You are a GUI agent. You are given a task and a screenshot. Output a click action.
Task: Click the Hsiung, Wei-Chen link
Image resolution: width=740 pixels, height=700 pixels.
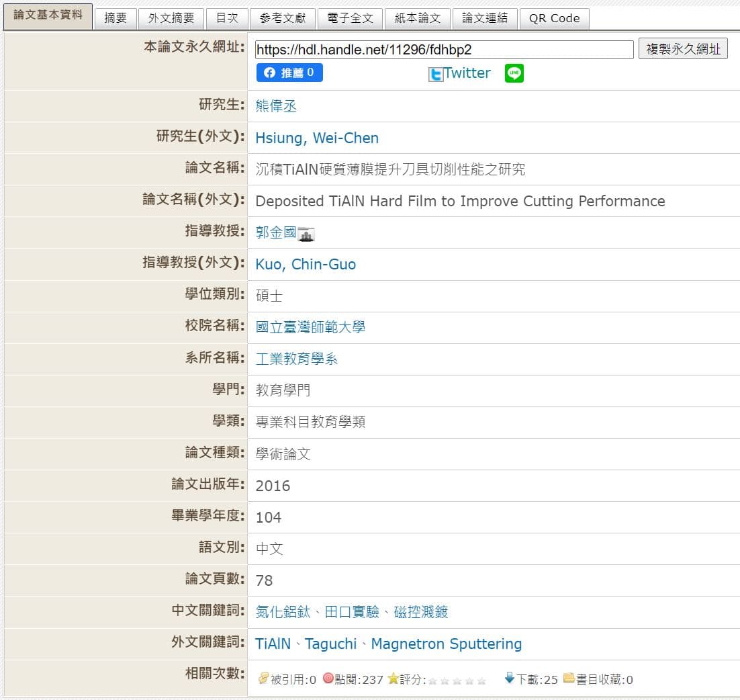pos(317,138)
